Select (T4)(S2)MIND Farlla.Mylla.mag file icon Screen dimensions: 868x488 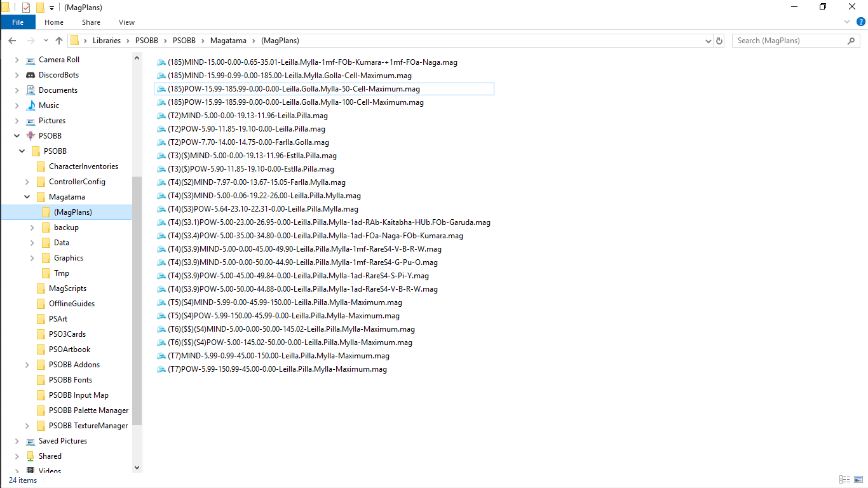click(161, 182)
